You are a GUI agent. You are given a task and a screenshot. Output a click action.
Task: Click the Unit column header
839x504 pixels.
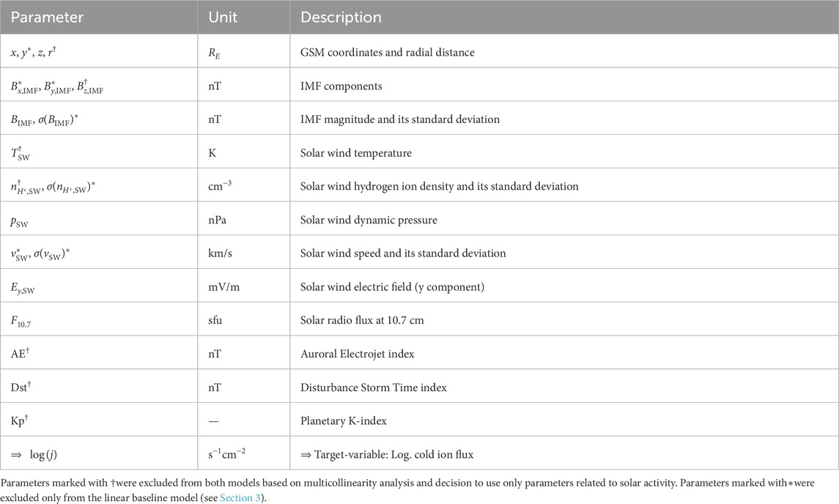pyautogui.click(x=223, y=17)
